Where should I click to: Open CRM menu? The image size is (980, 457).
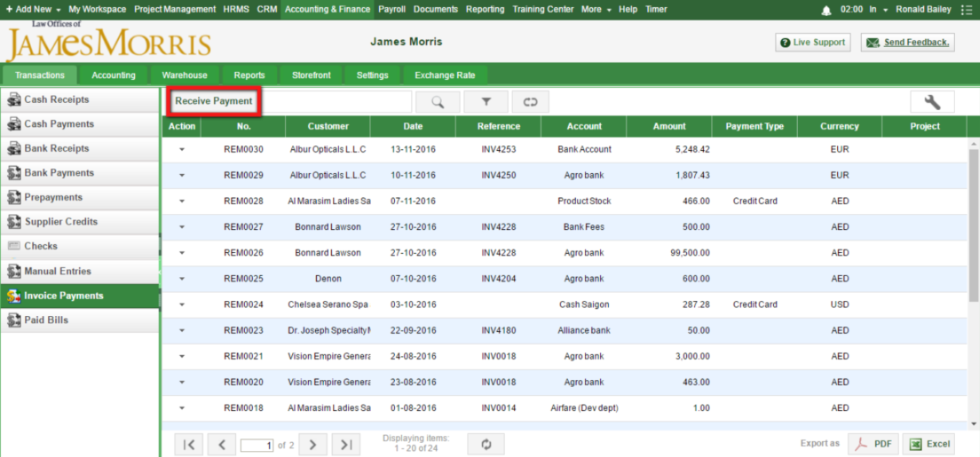(x=267, y=9)
